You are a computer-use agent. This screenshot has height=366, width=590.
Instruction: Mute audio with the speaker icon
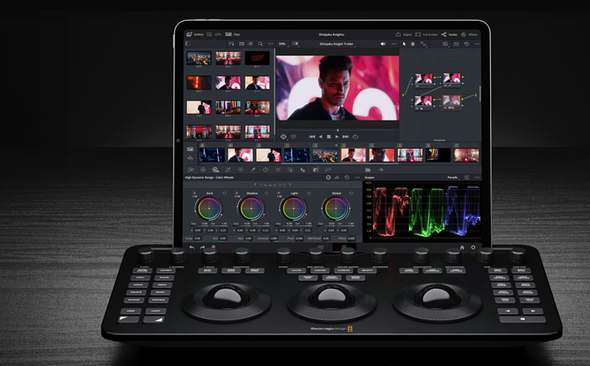pos(383,44)
